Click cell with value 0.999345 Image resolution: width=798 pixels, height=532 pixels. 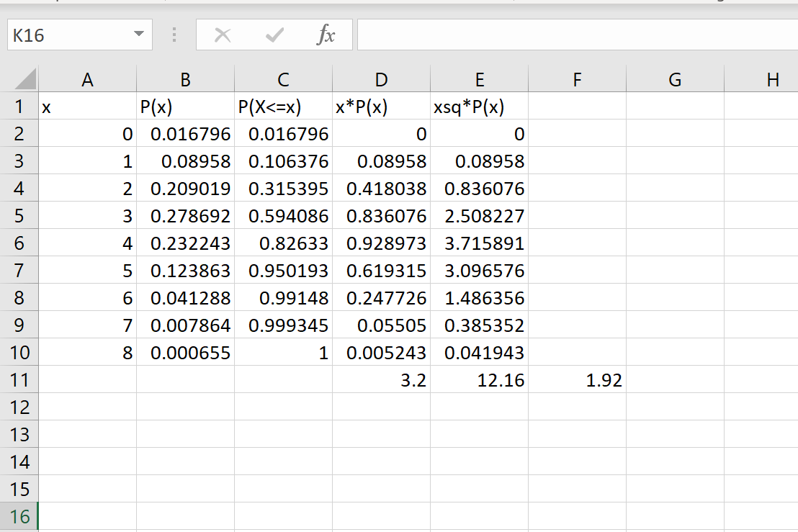pyautogui.click(x=284, y=325)
